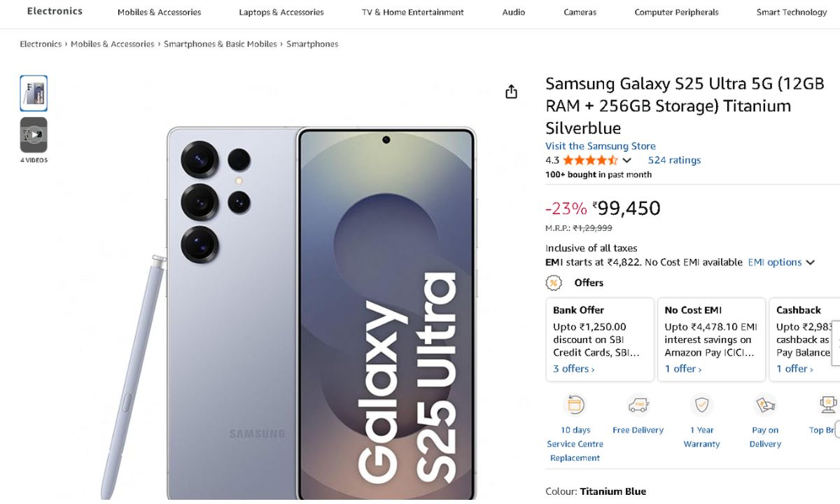Click the share icon above product image
Viewport: 840px width, 504px height.
tap(512, 92)
